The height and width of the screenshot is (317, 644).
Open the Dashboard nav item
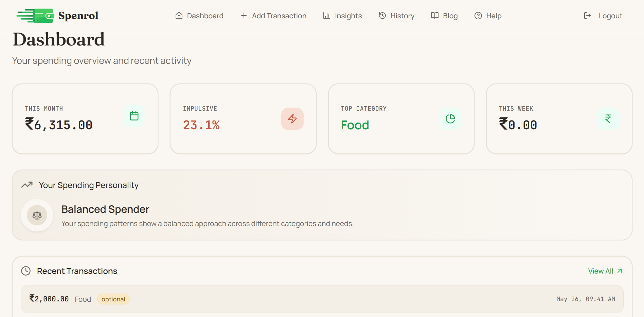point(199,16)
